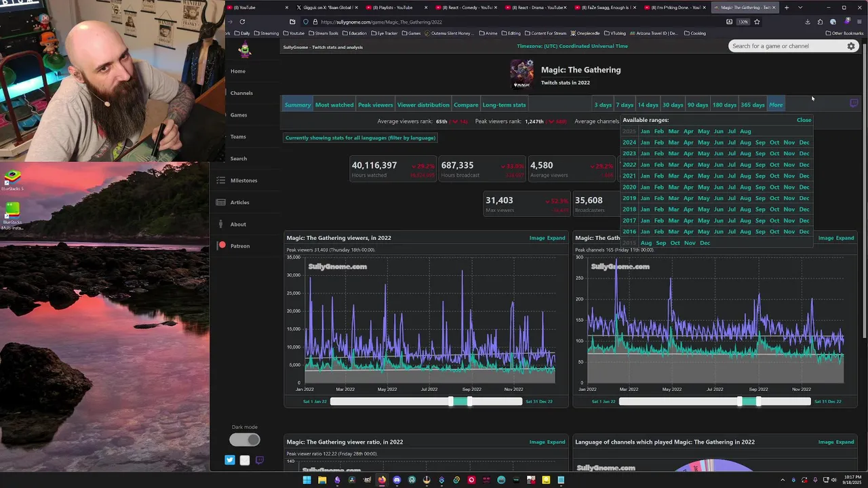The image size is (868, 488).
Task: Toggle the Dark mode switch
Action: tap(245, 440)
